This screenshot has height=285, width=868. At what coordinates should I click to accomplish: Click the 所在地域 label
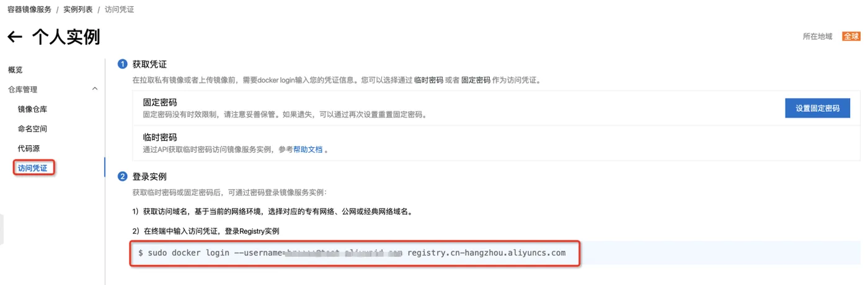click(818, 37)
